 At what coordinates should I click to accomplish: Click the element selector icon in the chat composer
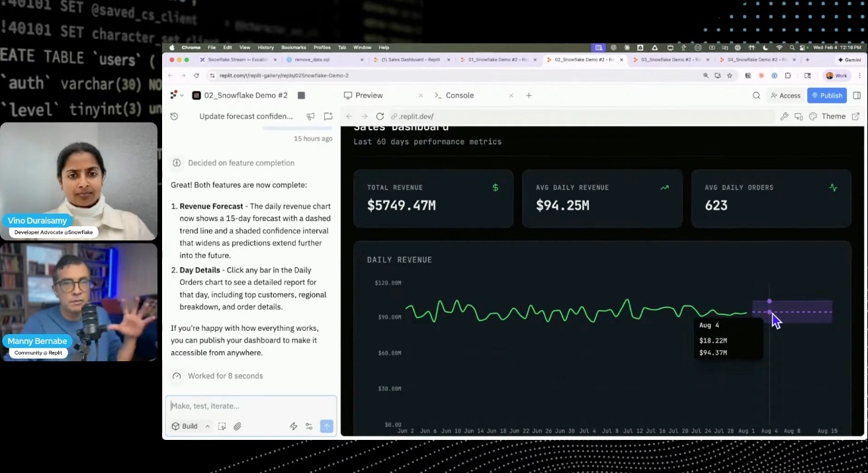click(222, 427)
